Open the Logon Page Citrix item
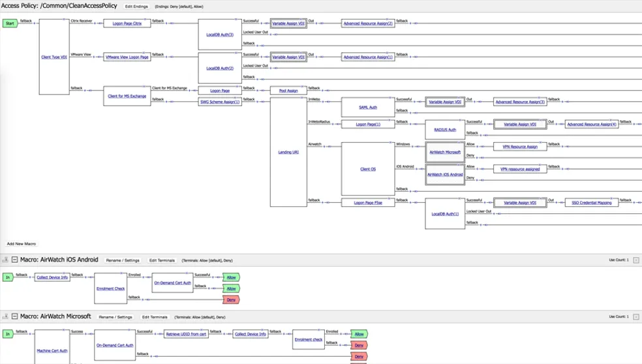This screenshot has height=364, width=642. 127,23
